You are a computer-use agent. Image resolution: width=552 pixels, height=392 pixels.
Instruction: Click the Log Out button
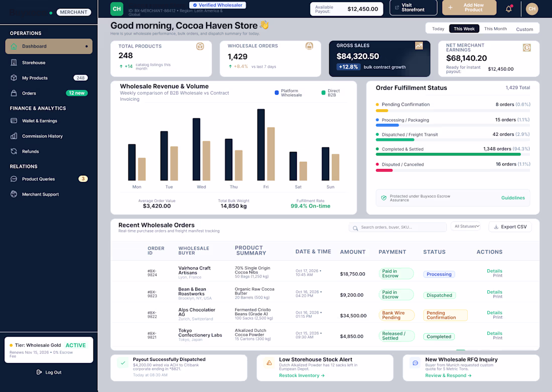[49, 372]
